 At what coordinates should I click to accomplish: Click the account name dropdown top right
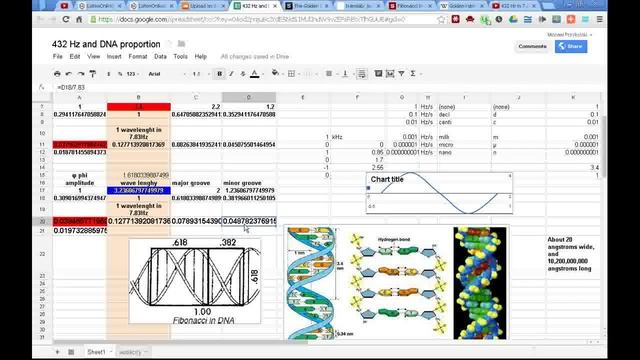tap(570, 35)
